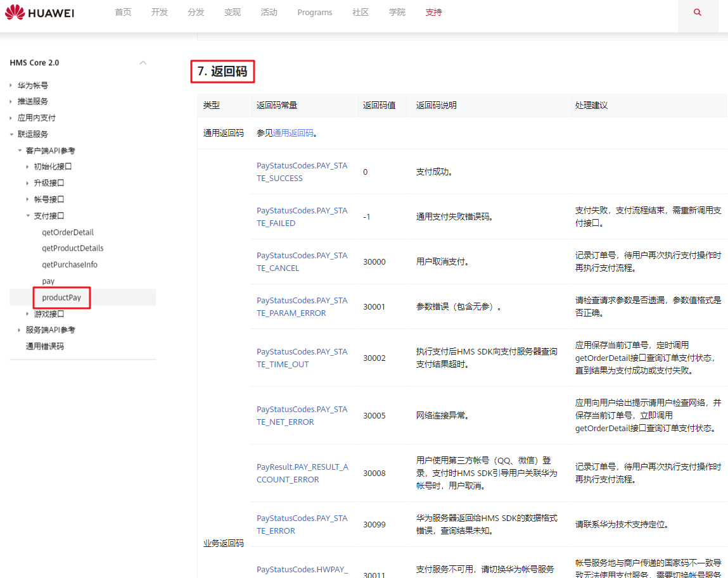Expand the 应用内支付 tree node
Viewport: 728px width, 578px height.
(11, 118)
